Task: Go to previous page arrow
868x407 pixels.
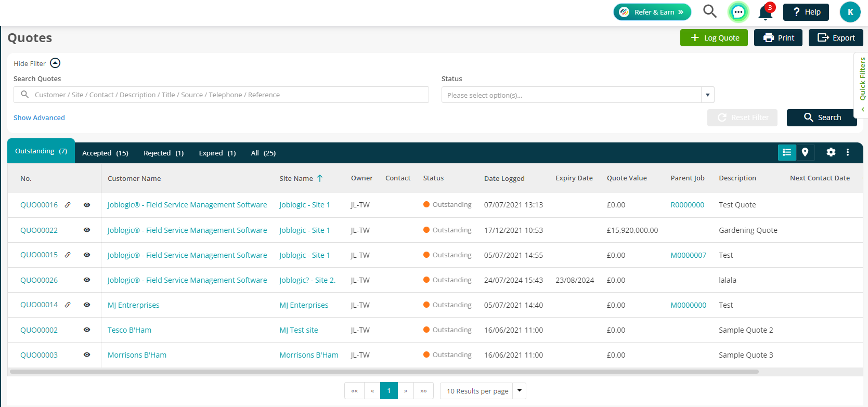Action: [372, 391]
